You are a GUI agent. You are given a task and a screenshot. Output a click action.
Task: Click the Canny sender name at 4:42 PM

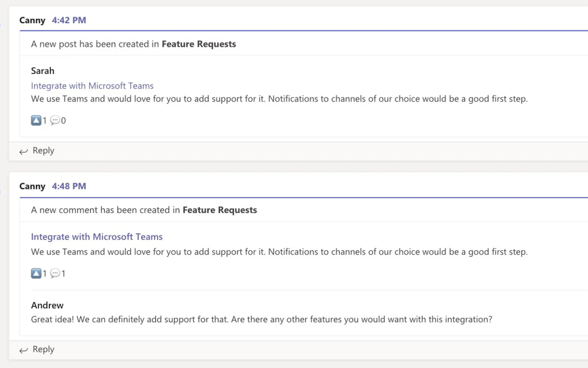[32, 21]
